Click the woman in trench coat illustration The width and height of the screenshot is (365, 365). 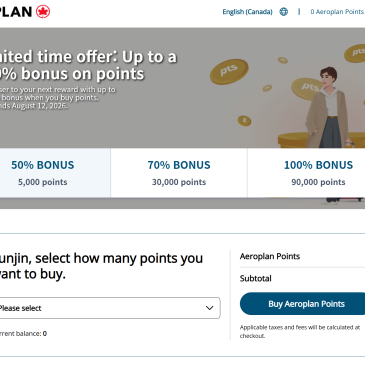[328, 107]
